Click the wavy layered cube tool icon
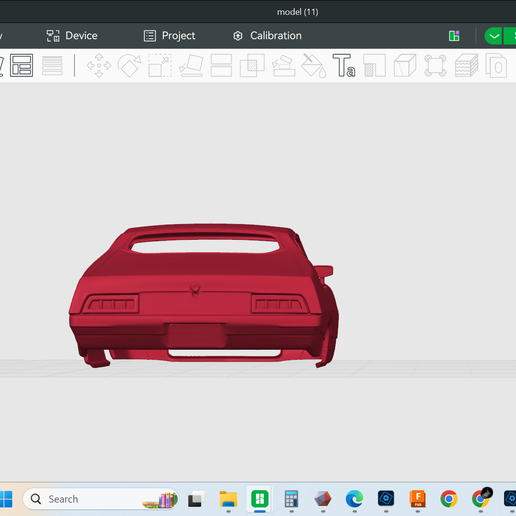 point(466,65)
